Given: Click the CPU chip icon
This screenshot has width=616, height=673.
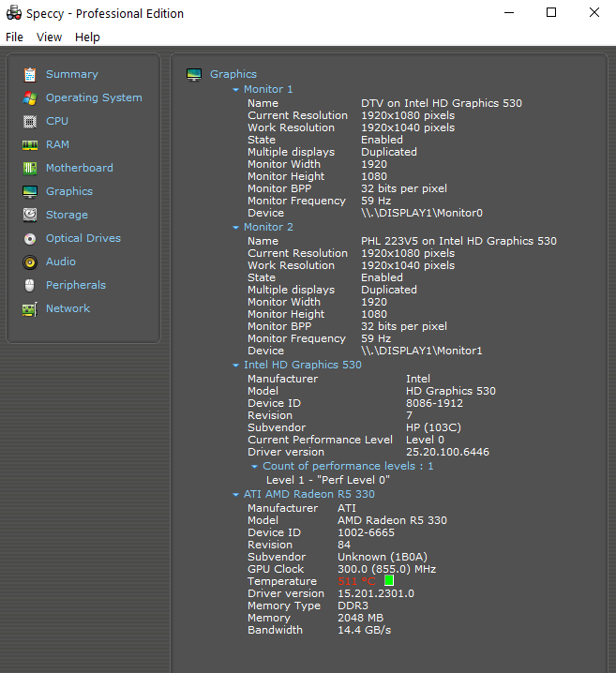Looking at the screenshot, I should [30, 121].
